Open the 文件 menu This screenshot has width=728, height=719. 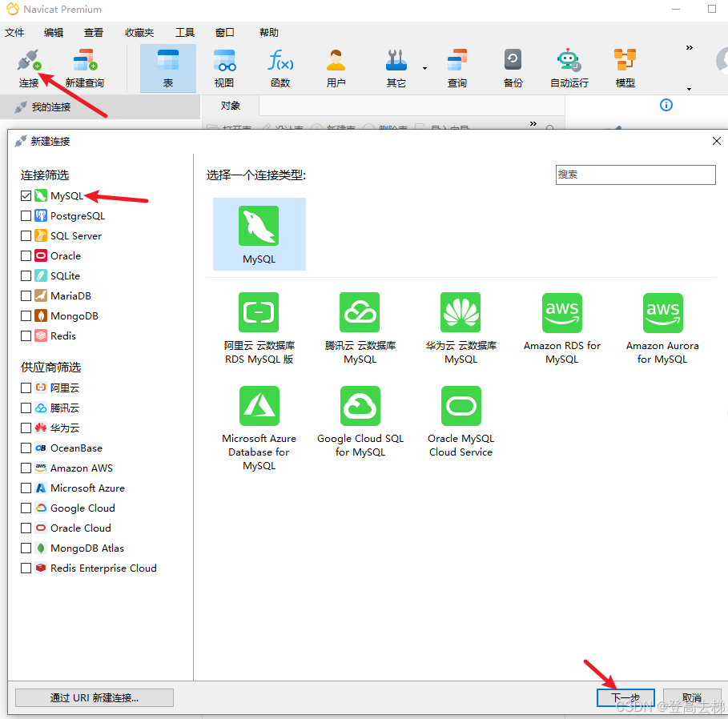point(14,33)
